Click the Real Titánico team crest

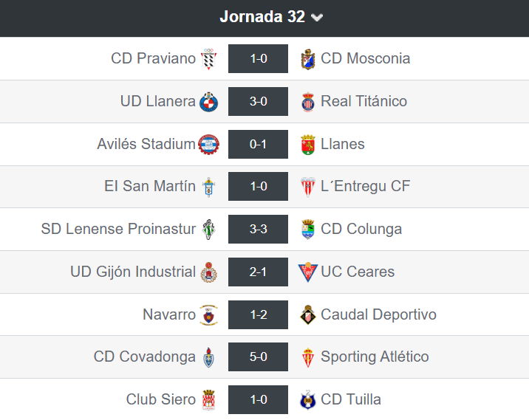coord(308,102)
